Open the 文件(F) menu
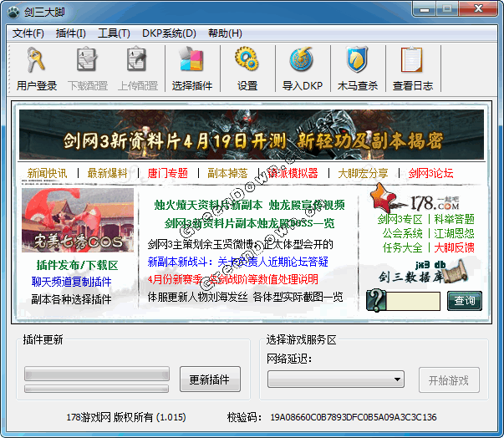 coord(28,33)
